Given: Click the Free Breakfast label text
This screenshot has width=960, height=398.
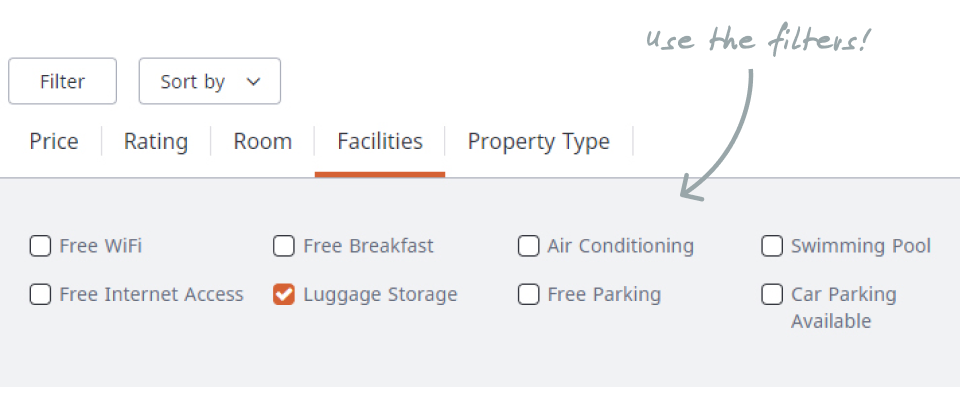Looking at the screenshot, I should [x=369, y=246].
